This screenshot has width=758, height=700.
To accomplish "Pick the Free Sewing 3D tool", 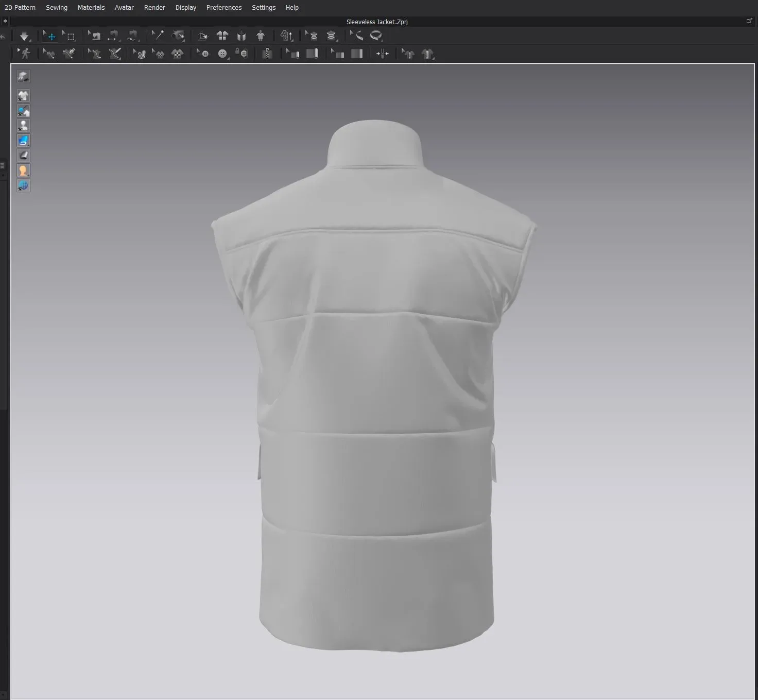I will (133, 36).
